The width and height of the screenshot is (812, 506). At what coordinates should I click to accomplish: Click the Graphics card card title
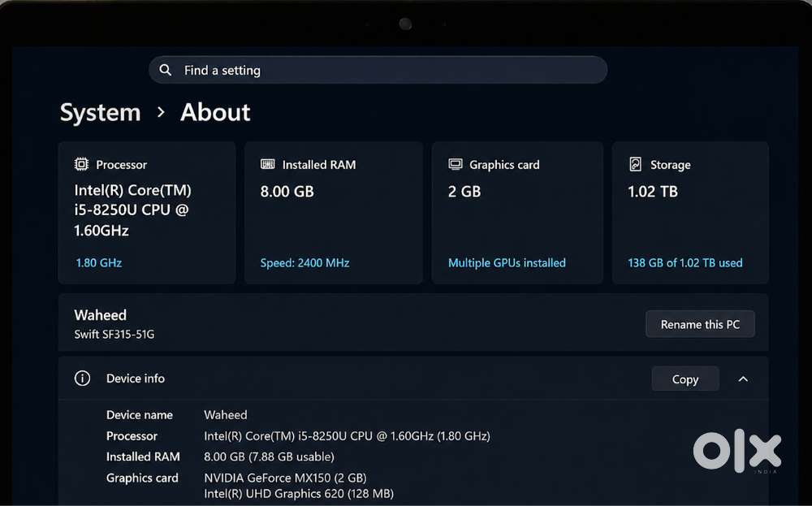(504, 165)
